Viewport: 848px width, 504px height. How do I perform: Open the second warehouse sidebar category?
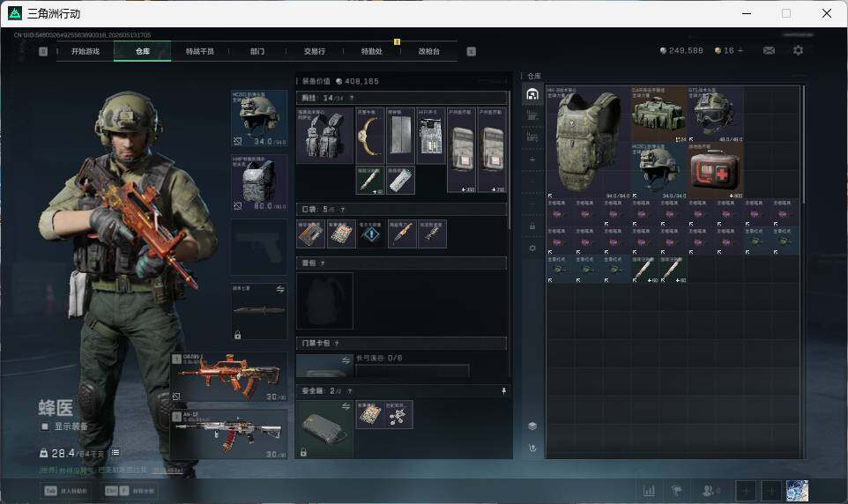pos(532,115)
